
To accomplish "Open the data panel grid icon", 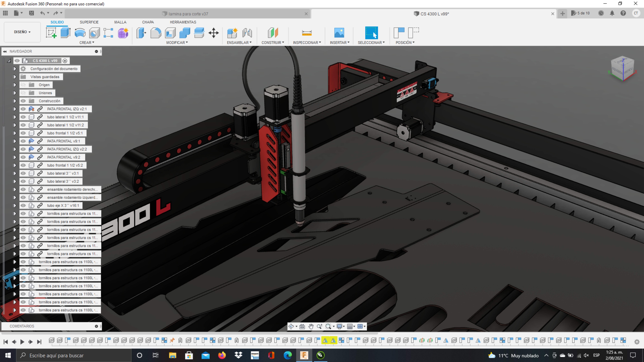I will point(5,13).
